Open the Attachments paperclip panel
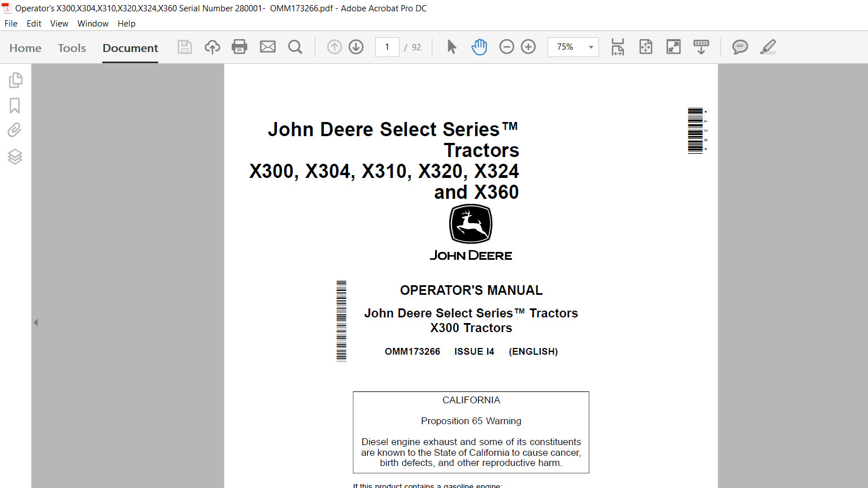Screen dimensions: 868x488 coord(15,130)
